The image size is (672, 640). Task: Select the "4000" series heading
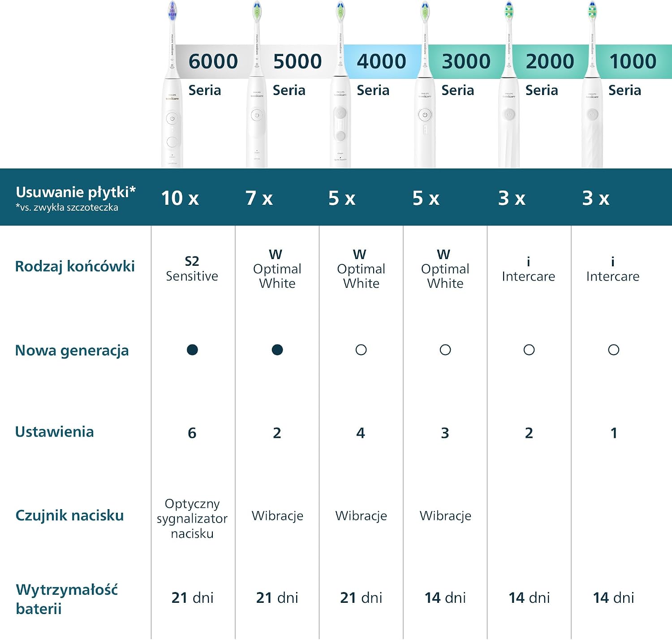pyautogui.click(x=381, y=61)
